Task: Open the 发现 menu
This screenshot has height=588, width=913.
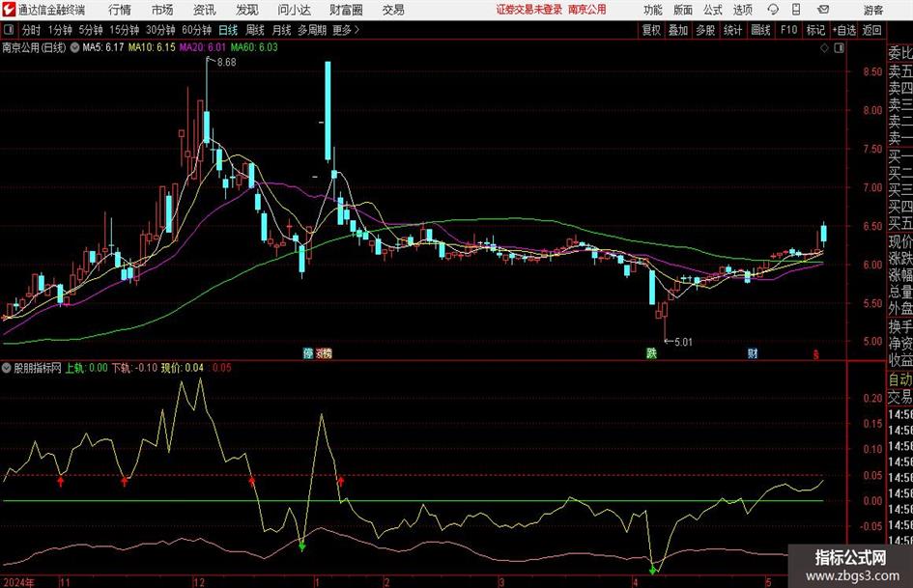Action: [247, 10]
